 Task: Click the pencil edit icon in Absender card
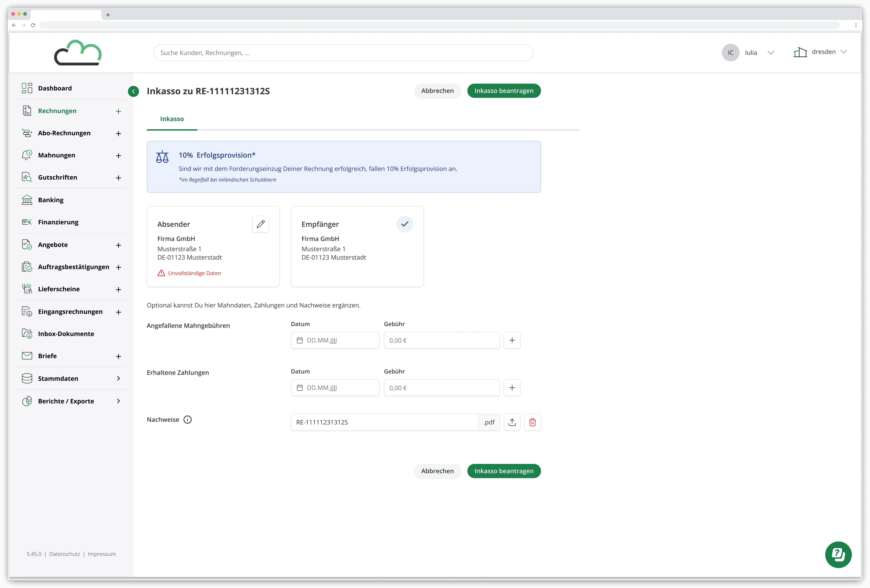tap(261, 224)
